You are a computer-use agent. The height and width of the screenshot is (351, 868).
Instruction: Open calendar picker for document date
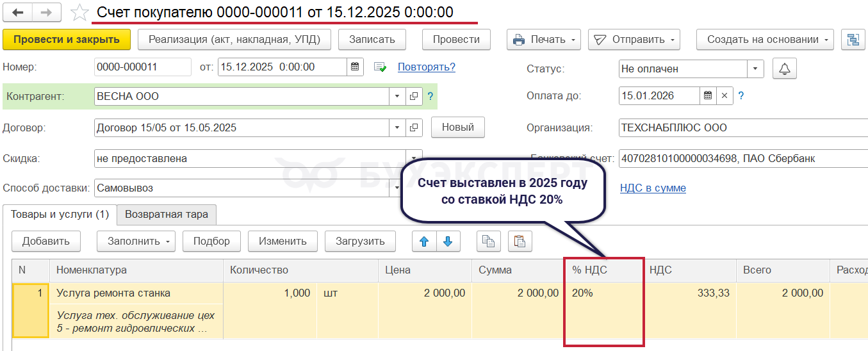[x=356, y=67]
